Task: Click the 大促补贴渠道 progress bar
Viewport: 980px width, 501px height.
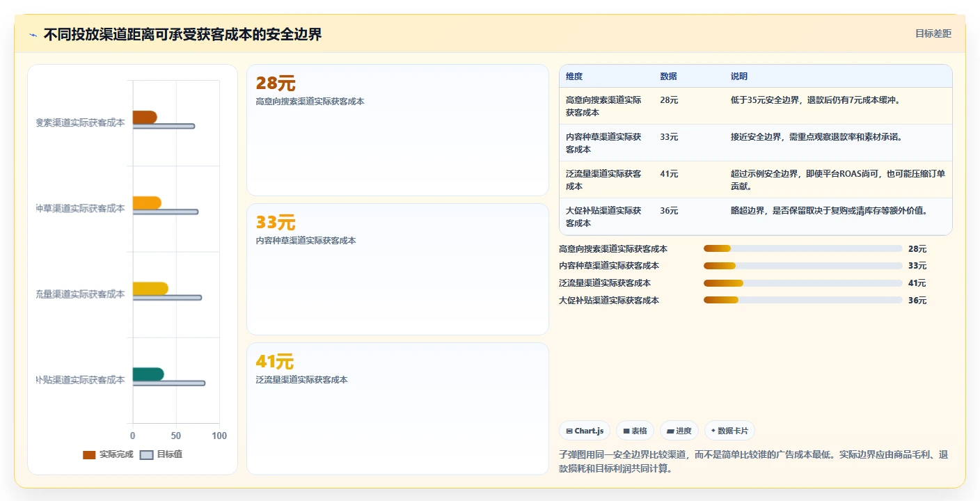Action: click(803, 301)
